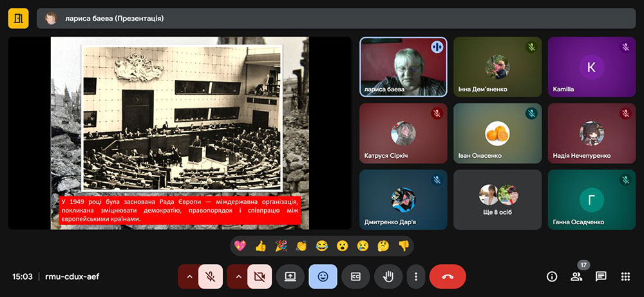The height and width of the screenshot is (297, 644).
Task: Open the emoji reactions button
Action: [x=323, y=276]
